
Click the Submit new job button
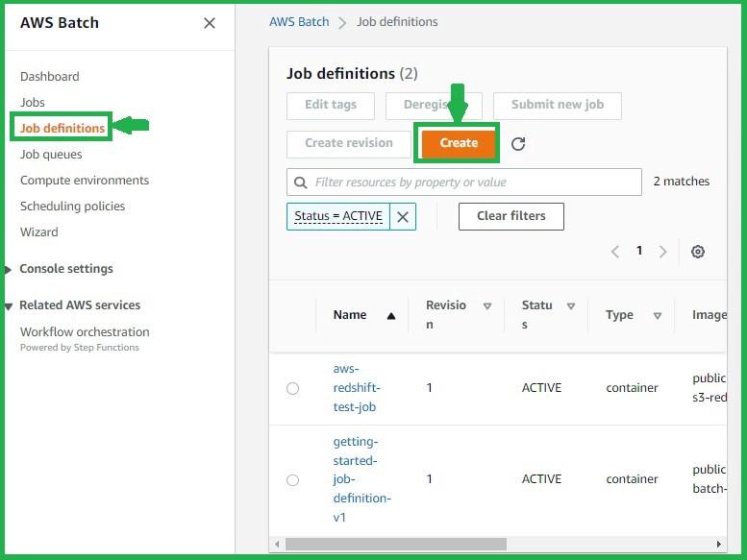pyautogui.click(x=558, y=105)
